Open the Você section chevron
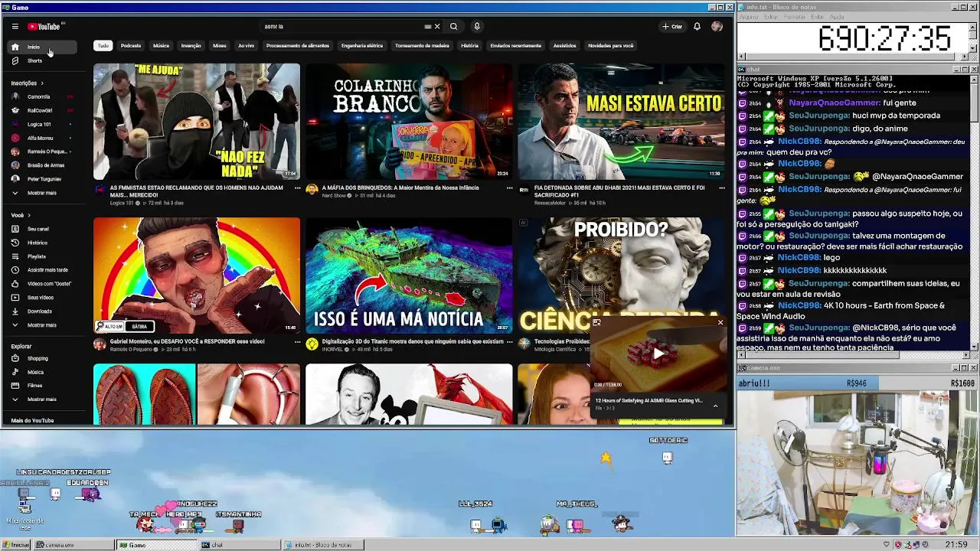Image resolution: width=980 pixels, height=551 pixels. (28, 215)
